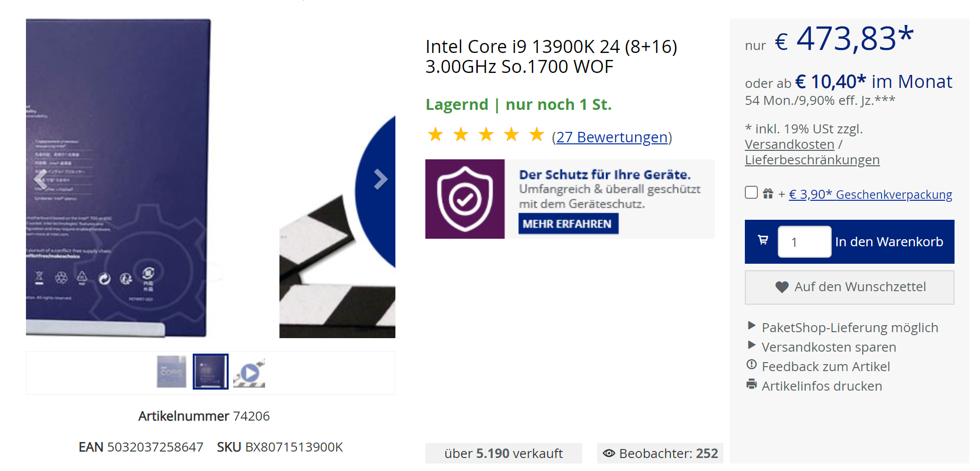980x471 pixels.
Task: Click the quantity input field in cart button
Action: tap(804, 242)
